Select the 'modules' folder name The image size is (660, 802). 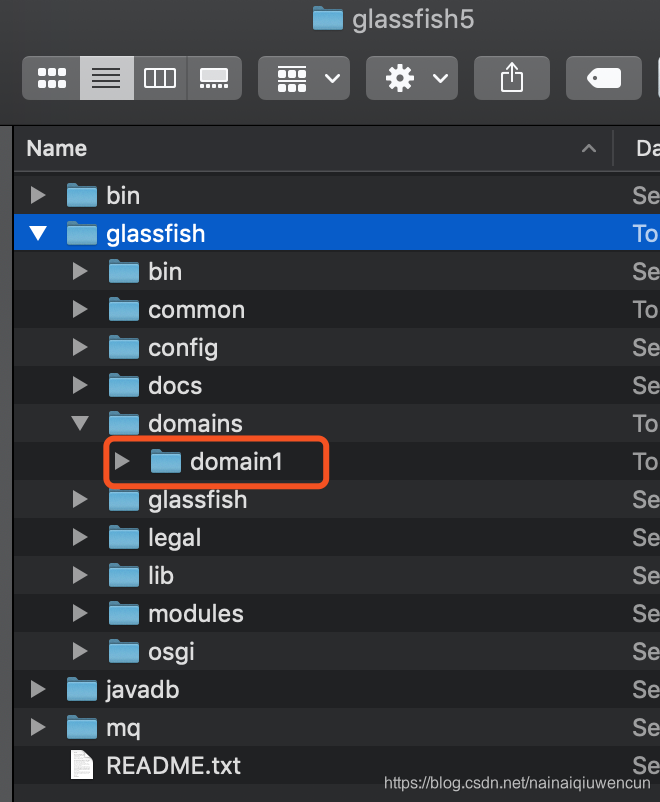tap(196, 613)
